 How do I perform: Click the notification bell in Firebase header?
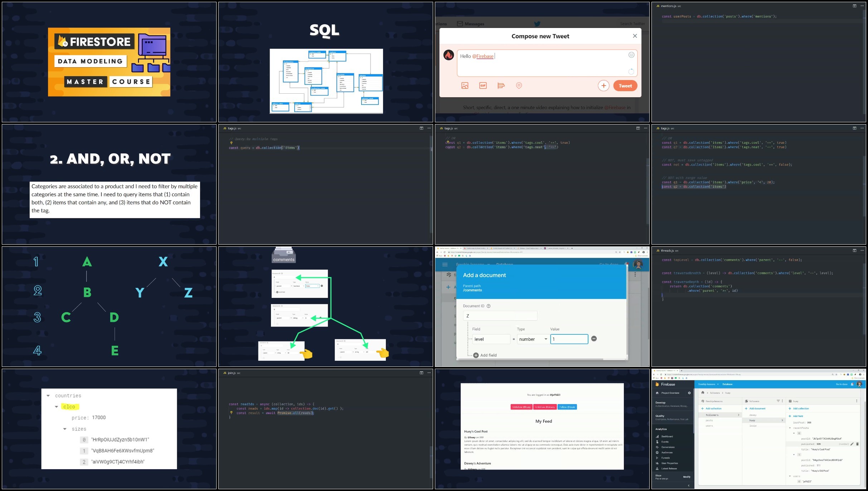click(x=852, y=384)
